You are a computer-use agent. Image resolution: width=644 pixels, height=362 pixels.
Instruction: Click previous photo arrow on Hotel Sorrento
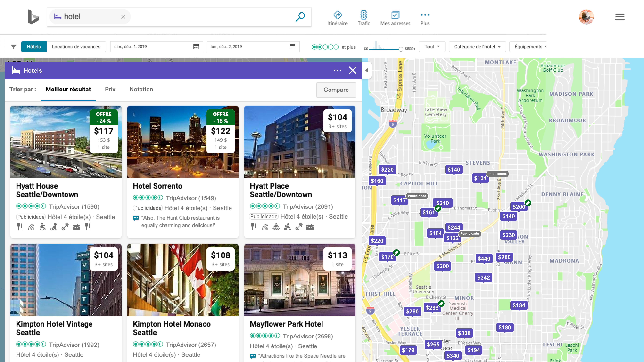pos(134,115)
